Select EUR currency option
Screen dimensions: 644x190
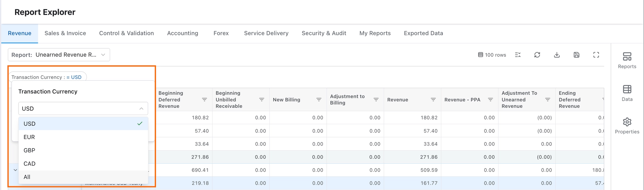click(83, 137)
